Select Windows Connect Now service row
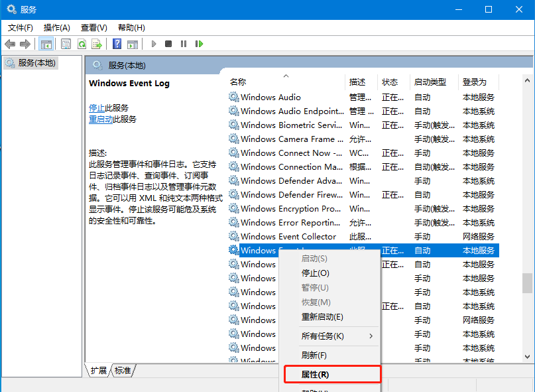Screen dimensions: 535x392 tap(363, 153)
